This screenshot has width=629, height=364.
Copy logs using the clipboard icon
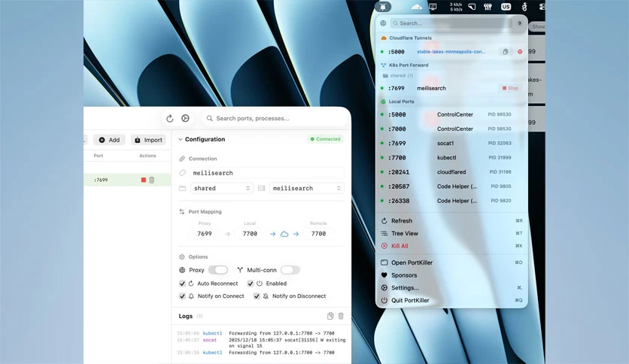330,316
